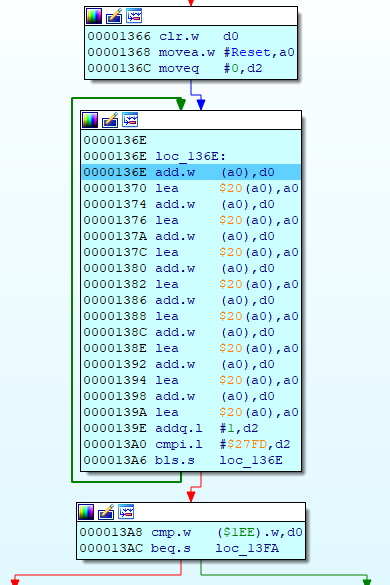
Task: Click the edit pencil icon on the loc_136E node
Action: click(x=110, y=120)
